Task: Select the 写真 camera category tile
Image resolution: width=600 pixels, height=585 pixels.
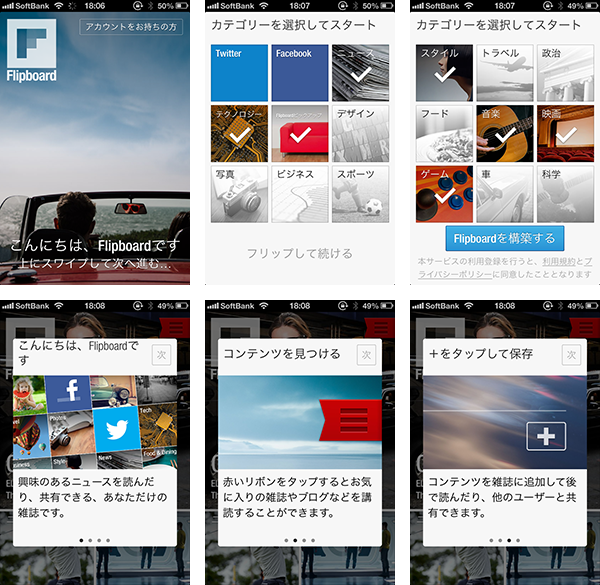Action: (x=239, y=194)
